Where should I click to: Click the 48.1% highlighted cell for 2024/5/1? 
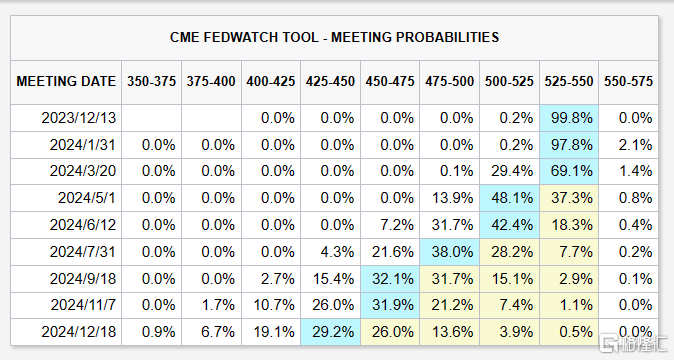[x=509, y=198]
